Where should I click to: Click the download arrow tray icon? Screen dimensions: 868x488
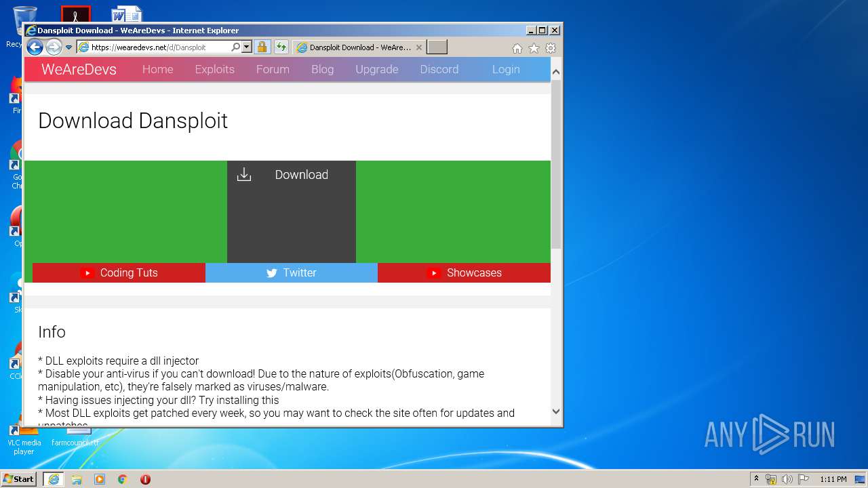244,175
